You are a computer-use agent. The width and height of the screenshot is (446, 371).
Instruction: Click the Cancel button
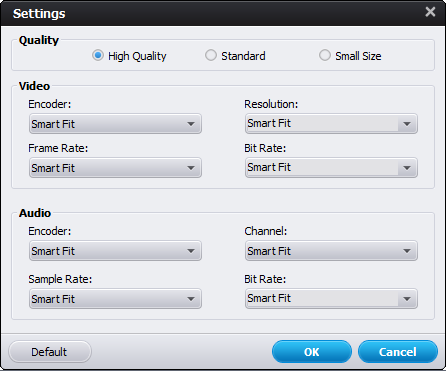pos(398,352)
